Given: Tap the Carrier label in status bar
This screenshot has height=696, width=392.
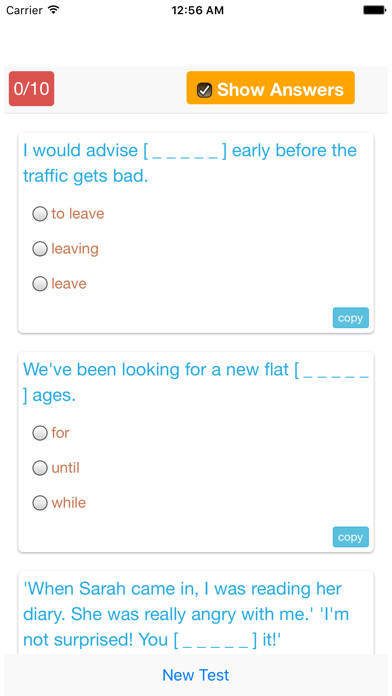Looking at the screenshot, I should tap(25, 10).
